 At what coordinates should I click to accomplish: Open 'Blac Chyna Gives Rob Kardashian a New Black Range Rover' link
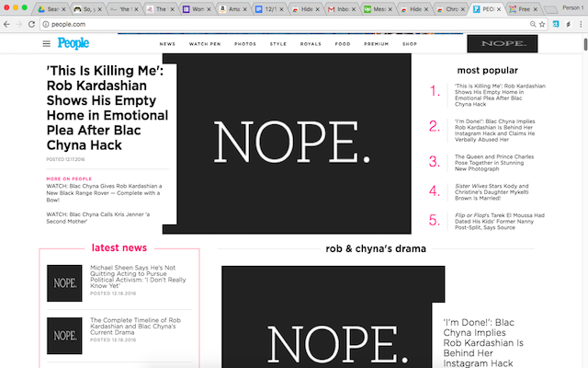(104, 193)
